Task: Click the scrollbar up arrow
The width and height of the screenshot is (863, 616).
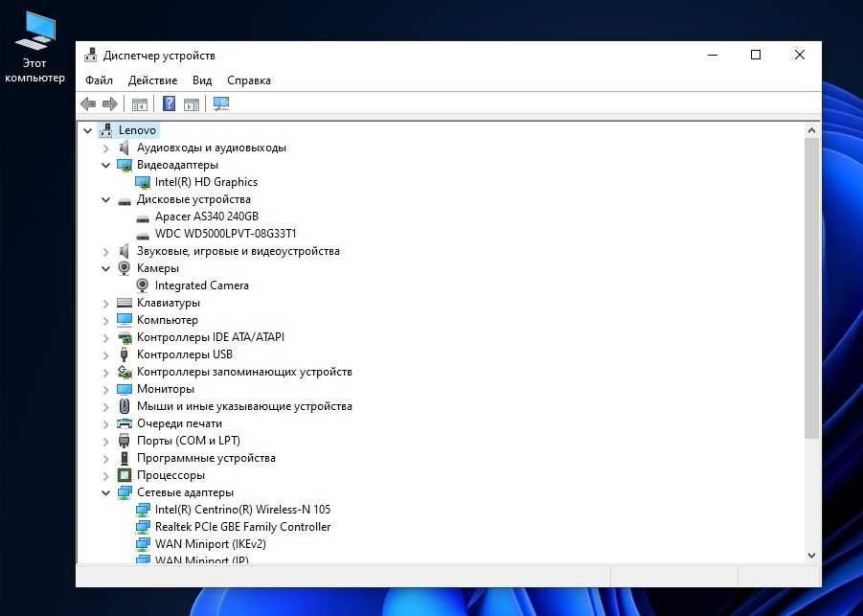Action: click(x=811, y=131)
